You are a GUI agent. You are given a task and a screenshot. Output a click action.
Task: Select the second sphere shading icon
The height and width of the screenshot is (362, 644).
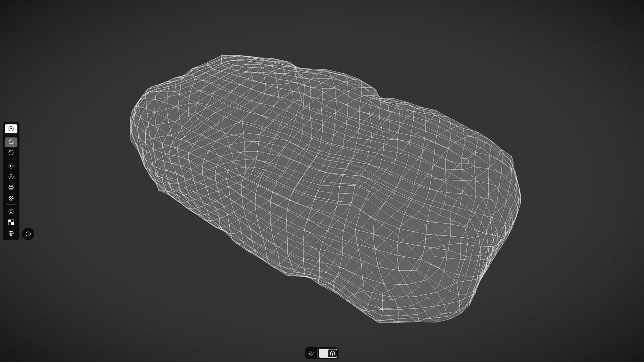pyautogui.click(x=11, y=153)
